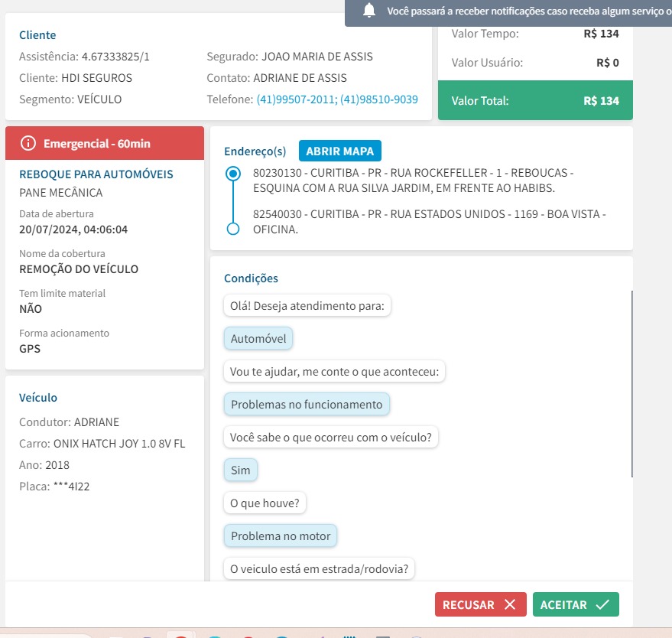Click the O que houve? chat message
Screen dimensions: 672x638
[x=265, y=503]
